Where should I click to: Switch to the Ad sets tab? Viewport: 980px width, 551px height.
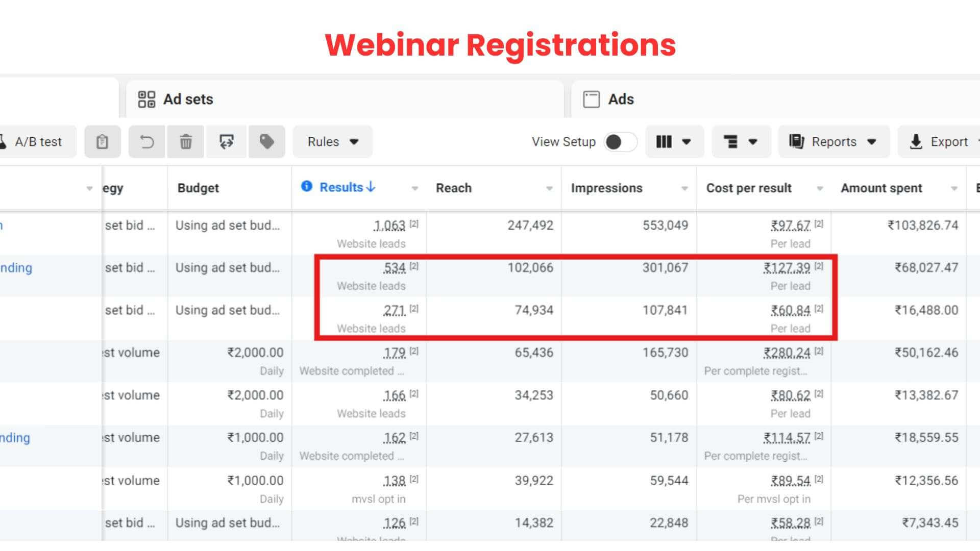click(187, 99)
